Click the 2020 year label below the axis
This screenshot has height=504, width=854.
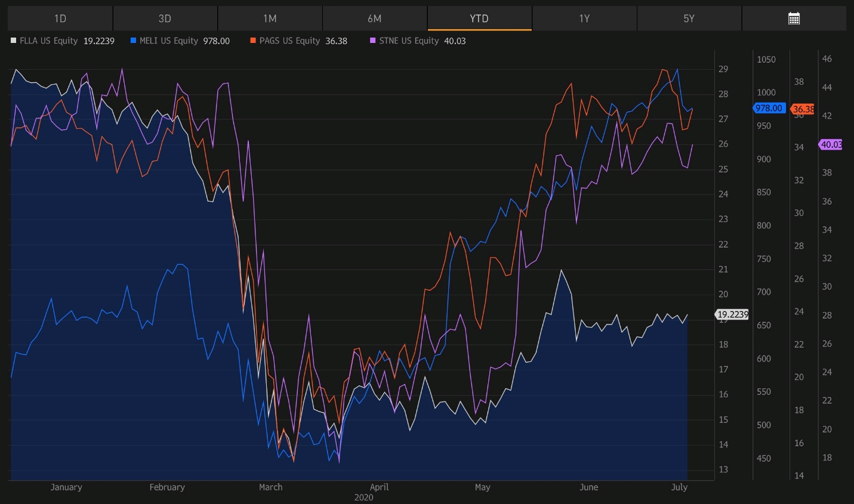click(x=363, y=497)
